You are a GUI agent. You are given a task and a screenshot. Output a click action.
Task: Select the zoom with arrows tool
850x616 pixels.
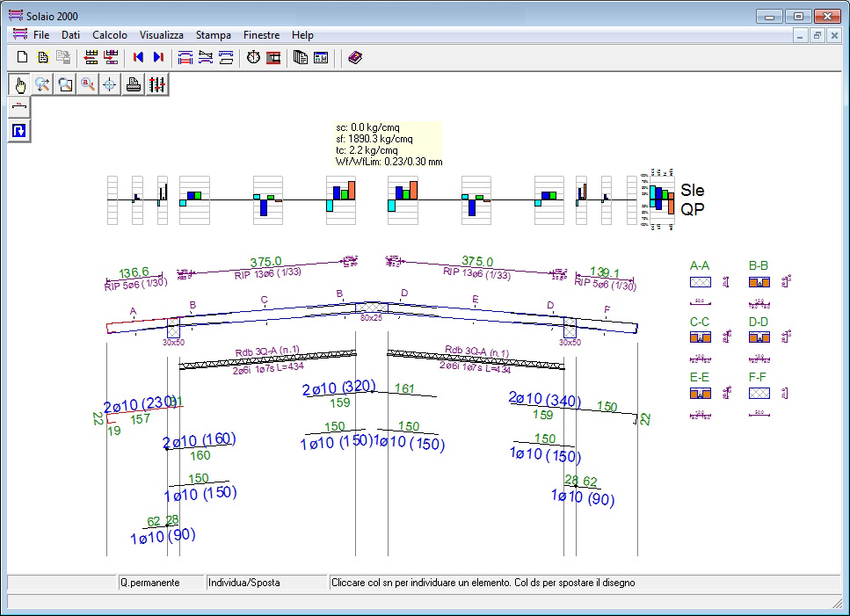coord(42,84)
